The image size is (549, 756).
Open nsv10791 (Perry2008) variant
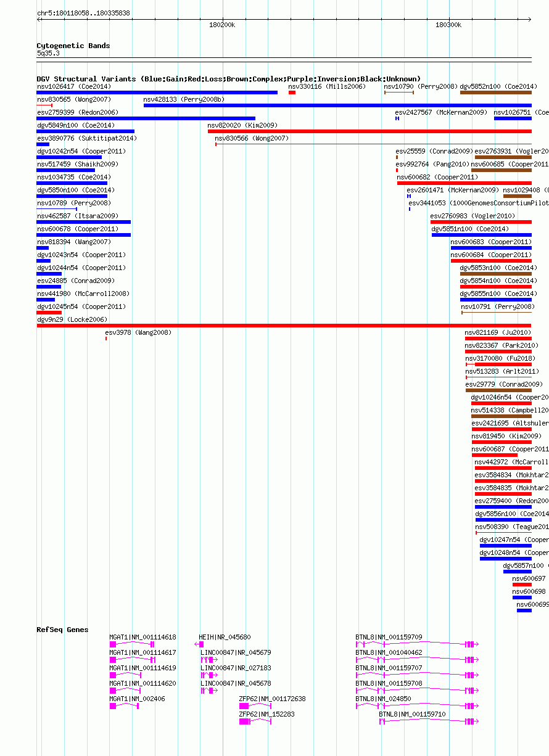coord(497,313)
